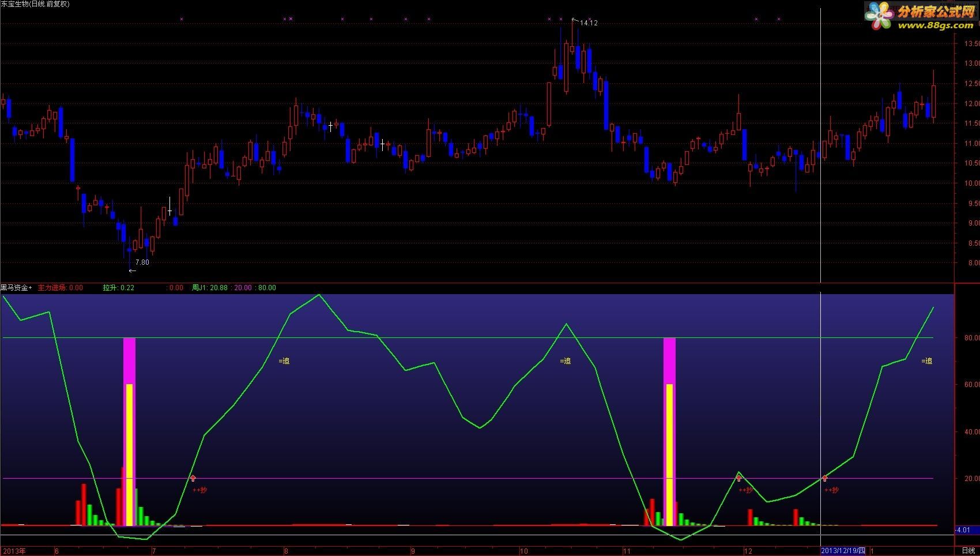Click the 14.12 high price label

coord(589,23)
